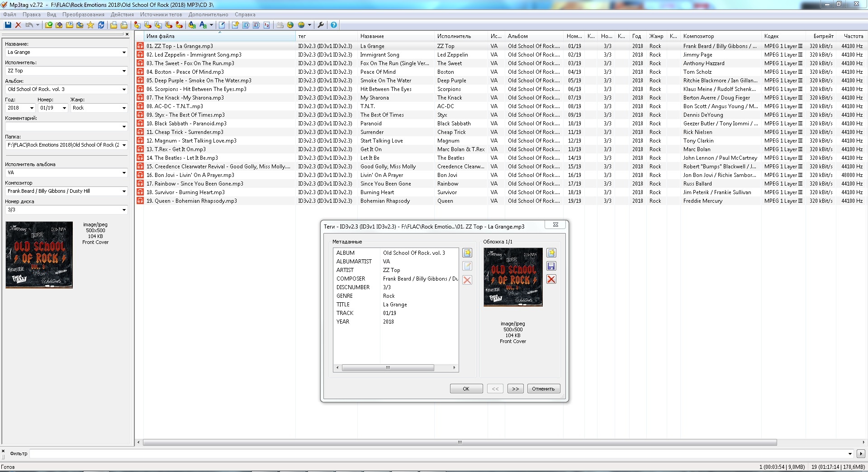Viewport: 868px width, 472px height.
Task: Click the refresh folder icon in toolbar
Action: (x=101, y=25)
